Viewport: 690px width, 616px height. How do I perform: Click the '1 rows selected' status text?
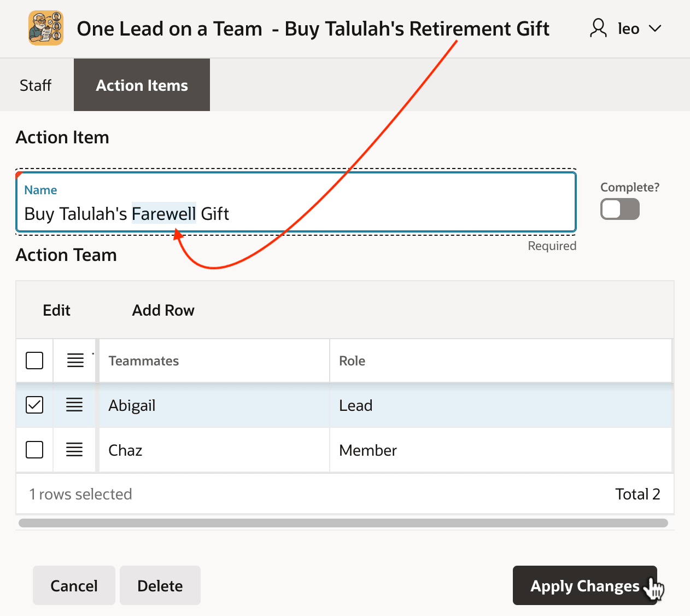point(80,494)
